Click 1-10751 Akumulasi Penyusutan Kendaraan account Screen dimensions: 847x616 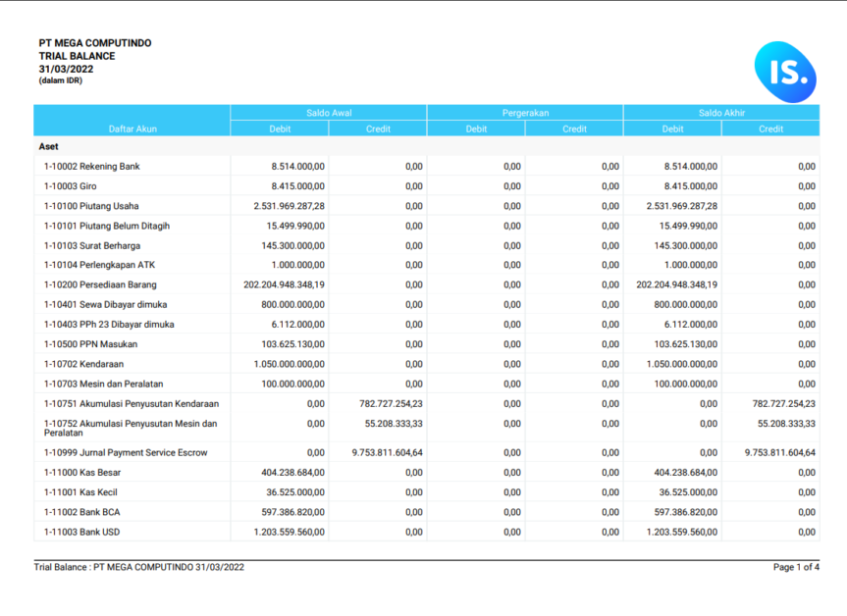coord(131,403)
